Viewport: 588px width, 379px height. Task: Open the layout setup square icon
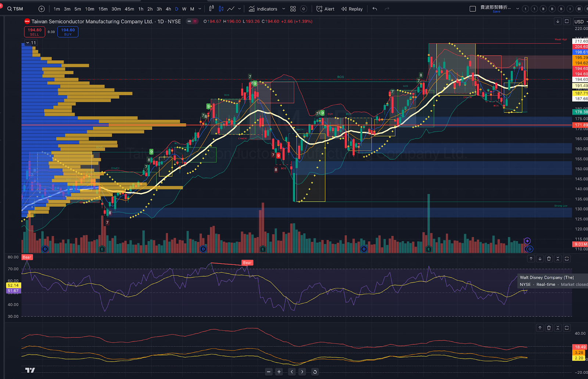[x=473, y=8]
